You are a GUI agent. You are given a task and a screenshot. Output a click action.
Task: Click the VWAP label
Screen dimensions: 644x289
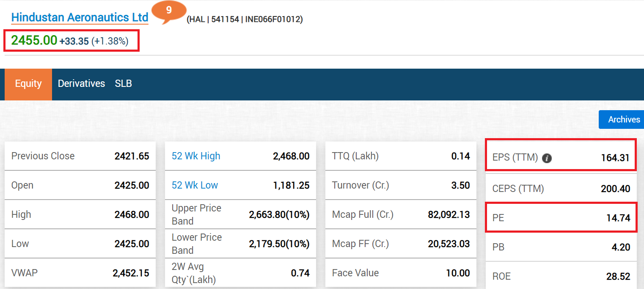coord(25,273)
